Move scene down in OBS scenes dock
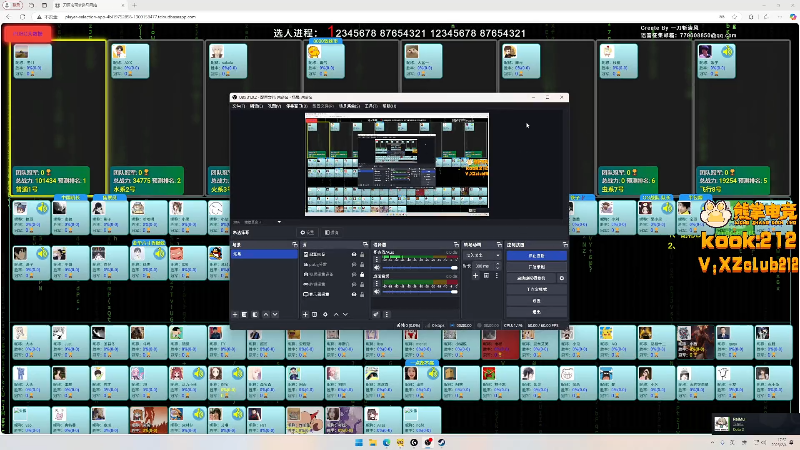800x450 pixels. point(275,314)
